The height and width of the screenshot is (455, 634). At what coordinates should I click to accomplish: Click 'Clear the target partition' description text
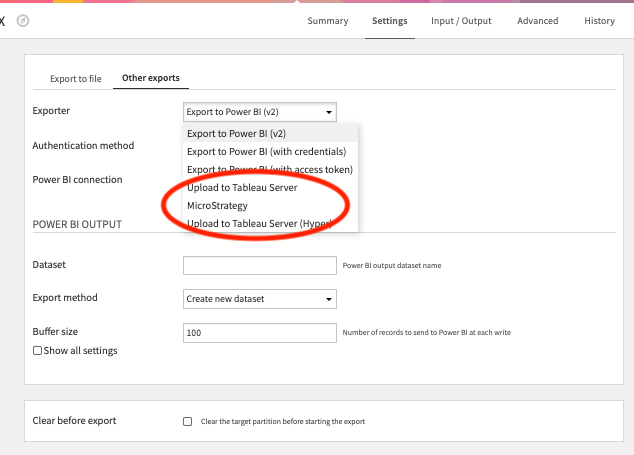click(283, 421)
